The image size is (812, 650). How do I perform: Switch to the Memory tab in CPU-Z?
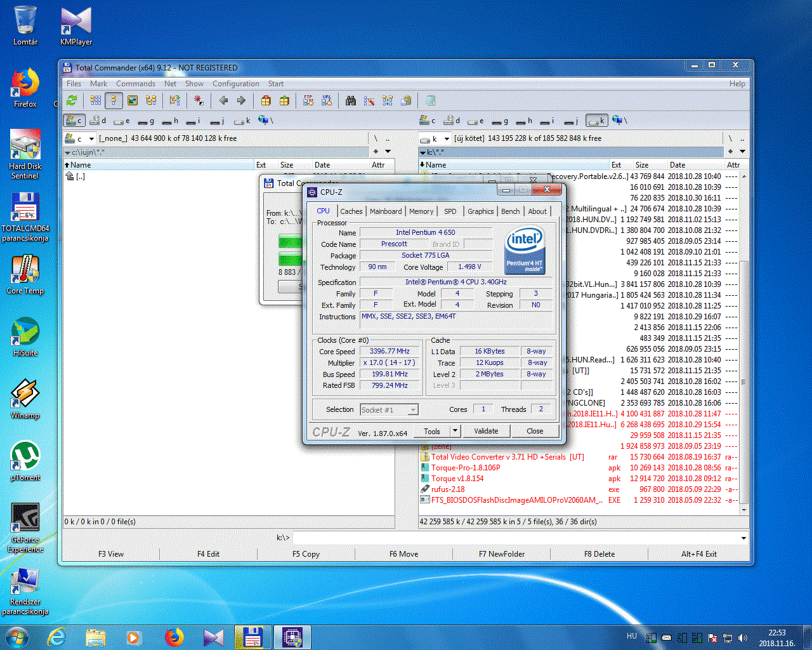click(421, 211)
